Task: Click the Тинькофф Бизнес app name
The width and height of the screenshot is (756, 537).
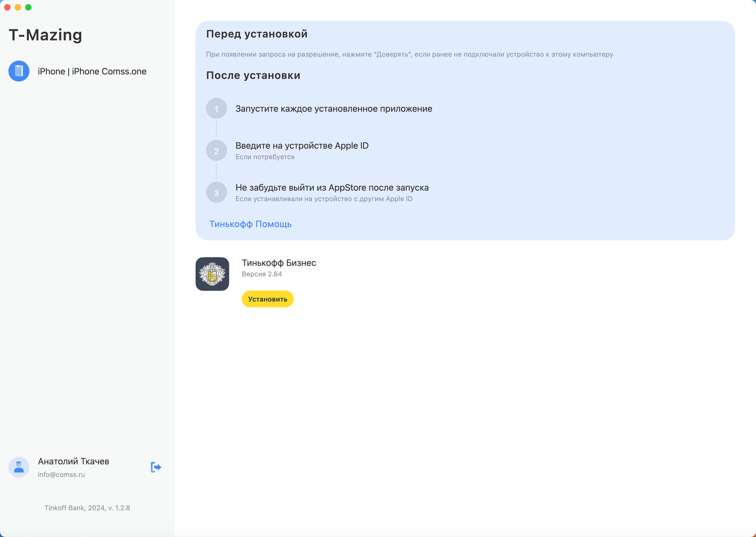Action: pos(279,263)
